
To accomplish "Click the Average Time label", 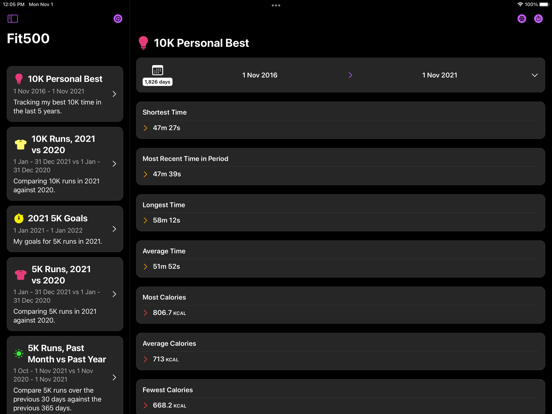I will coord(164,251).
